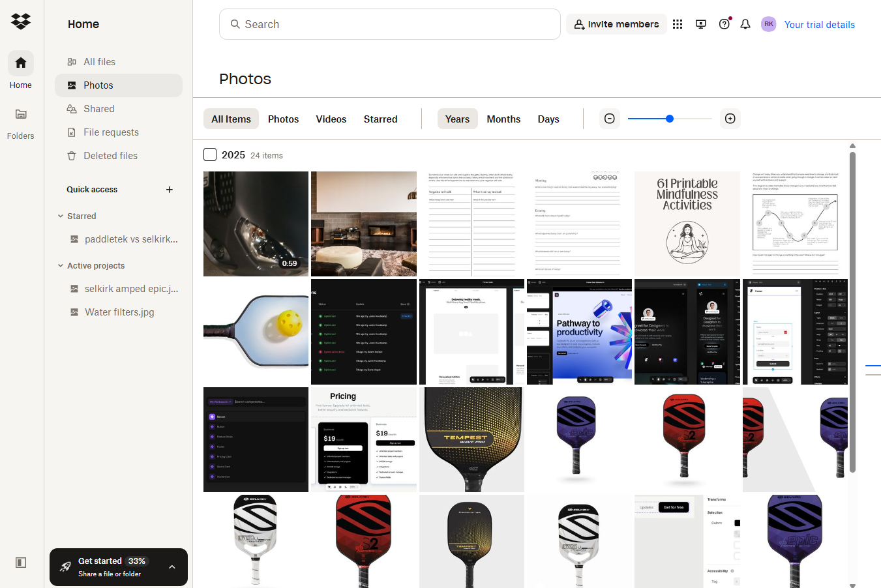Toggle the sidebar collapse icon at bottom
The height and width of the screenshot is (588, 881).
pyautogui.click(x=21, y=563)
